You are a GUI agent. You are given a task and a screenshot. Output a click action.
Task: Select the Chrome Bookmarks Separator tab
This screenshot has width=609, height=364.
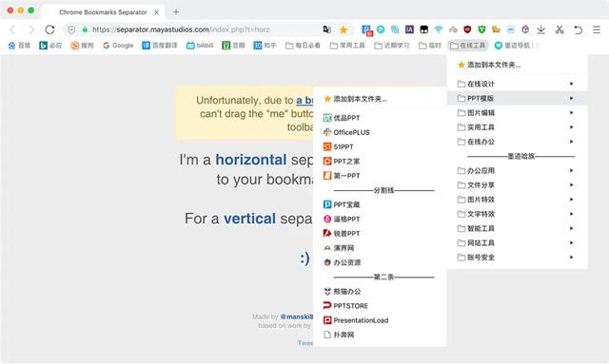click(103, 12)
